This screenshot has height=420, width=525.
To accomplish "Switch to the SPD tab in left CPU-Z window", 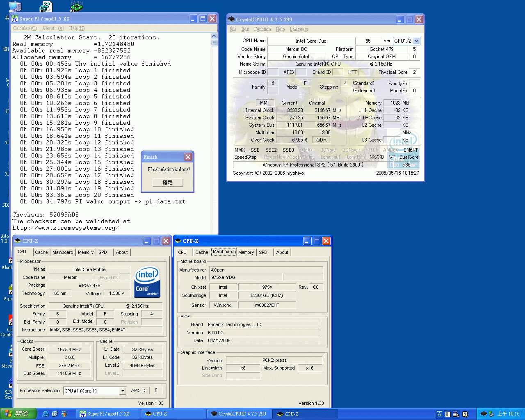I will (103, 252).
